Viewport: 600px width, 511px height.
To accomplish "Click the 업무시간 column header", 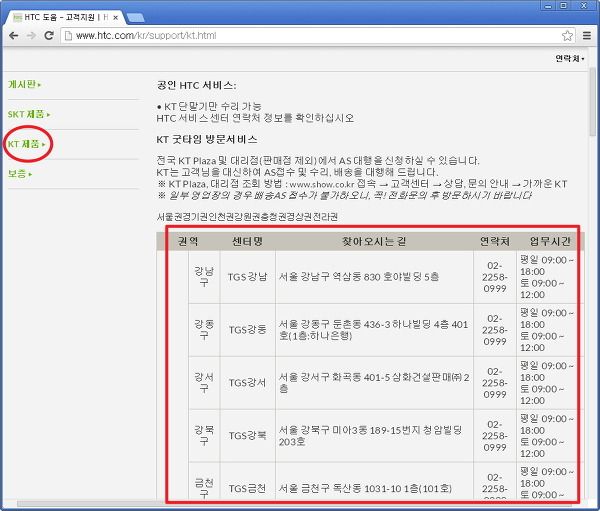I will [x=550, y=241].
